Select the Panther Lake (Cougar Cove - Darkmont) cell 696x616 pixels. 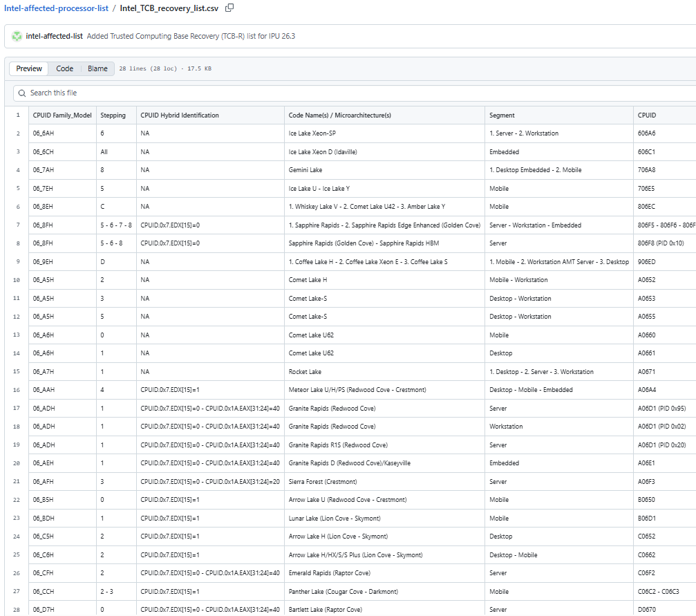(384, 592)
